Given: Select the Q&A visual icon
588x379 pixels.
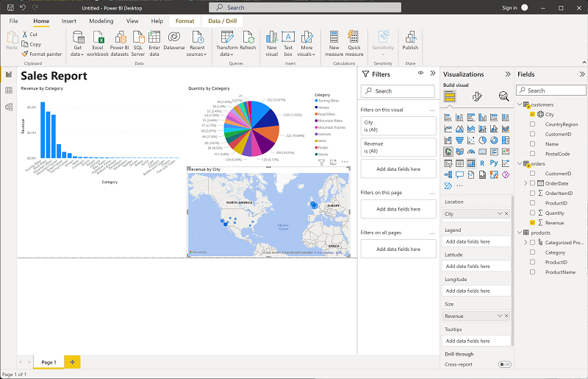Looking at the screenshot, I should 459,174.
